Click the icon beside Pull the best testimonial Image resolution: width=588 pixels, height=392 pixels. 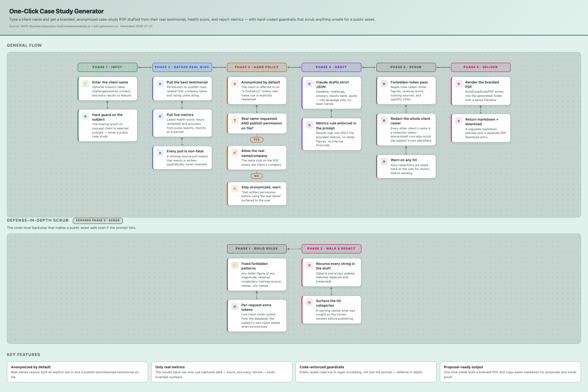160,83
